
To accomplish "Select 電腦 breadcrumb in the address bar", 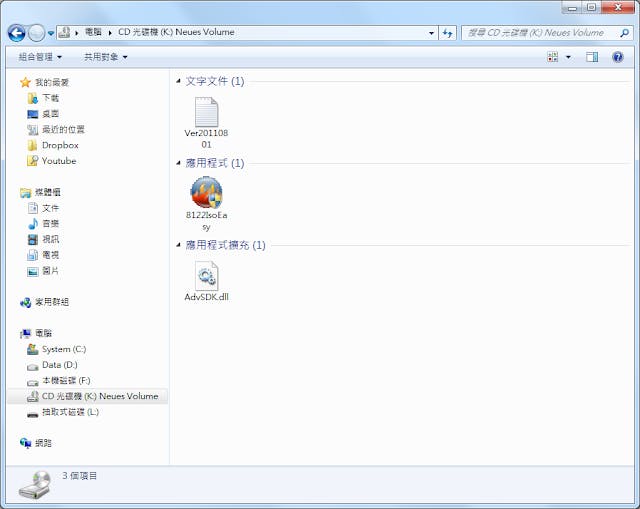I will point(93,32).
